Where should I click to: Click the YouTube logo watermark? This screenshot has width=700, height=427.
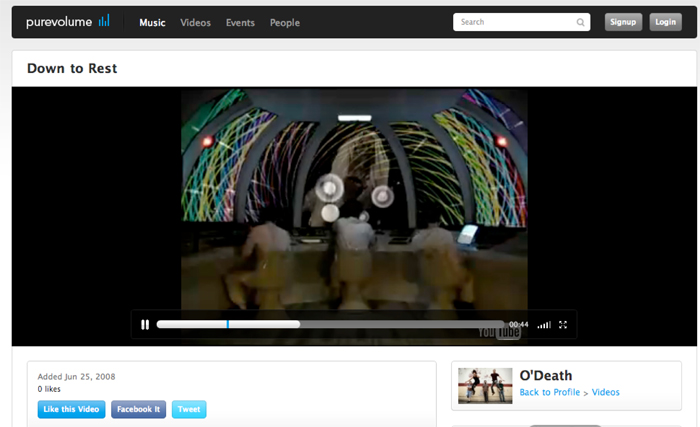tap(497, 333)
